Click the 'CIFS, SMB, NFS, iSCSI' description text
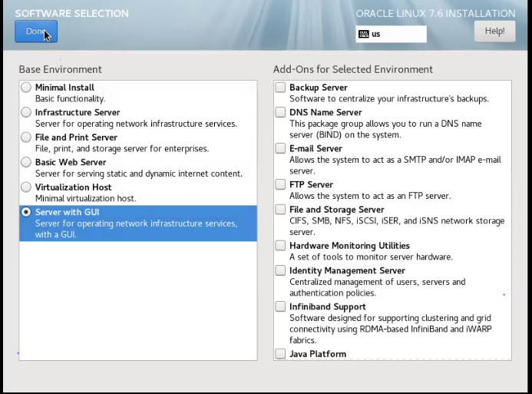532x394 pixels. coord(397,227)
